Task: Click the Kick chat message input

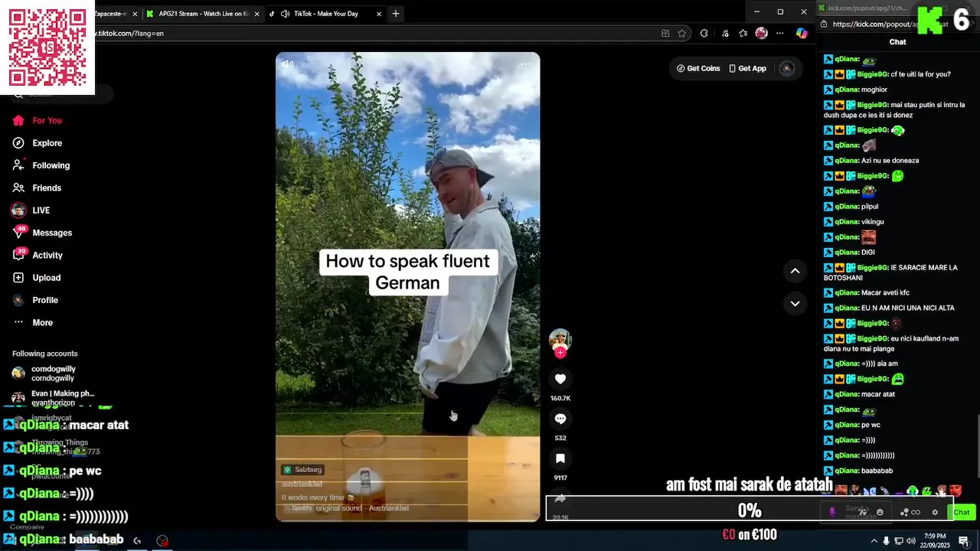Action: [x=856, y=511]
